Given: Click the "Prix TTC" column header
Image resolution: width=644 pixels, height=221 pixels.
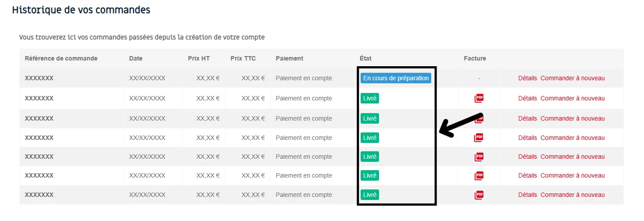Looking at the screenshot, I should [243, 58].
